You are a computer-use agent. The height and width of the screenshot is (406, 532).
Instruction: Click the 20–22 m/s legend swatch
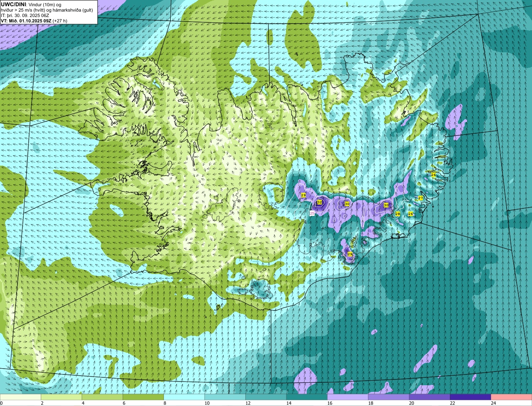click(430, 397)
